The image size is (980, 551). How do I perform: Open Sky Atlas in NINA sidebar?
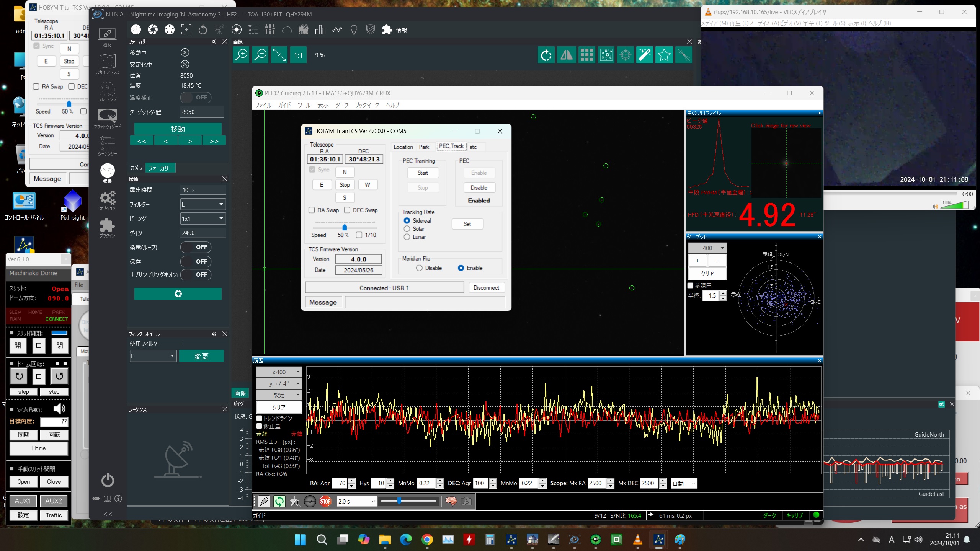(108, 64)
